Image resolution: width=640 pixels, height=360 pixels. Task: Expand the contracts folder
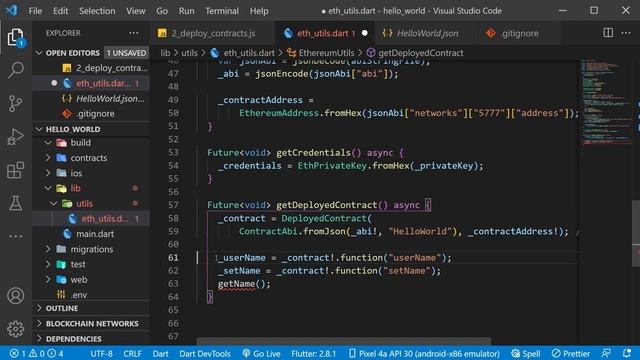(48, 158)
